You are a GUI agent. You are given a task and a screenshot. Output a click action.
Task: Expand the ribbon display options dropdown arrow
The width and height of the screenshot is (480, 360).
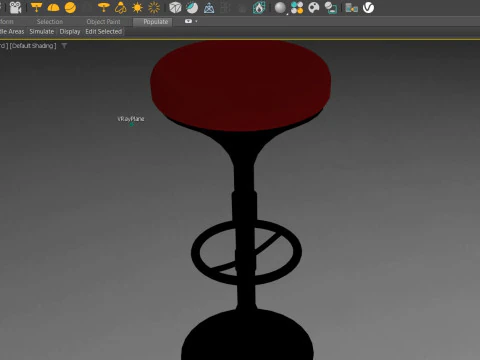pyautogui.click(x=196, y=21)
